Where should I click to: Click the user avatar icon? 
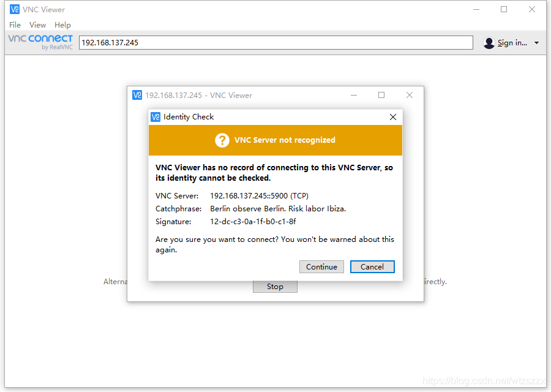489,43
